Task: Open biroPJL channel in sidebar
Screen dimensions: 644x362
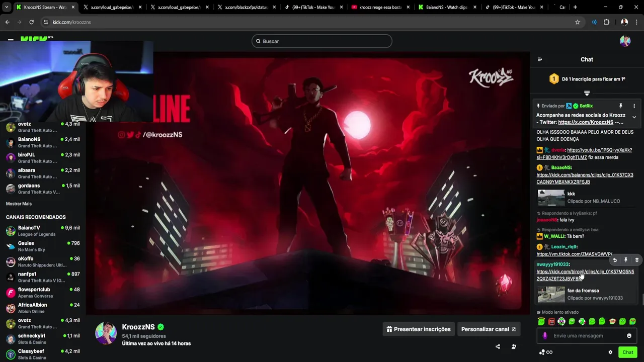Action: pyautogui.click(x=43, y=158)
